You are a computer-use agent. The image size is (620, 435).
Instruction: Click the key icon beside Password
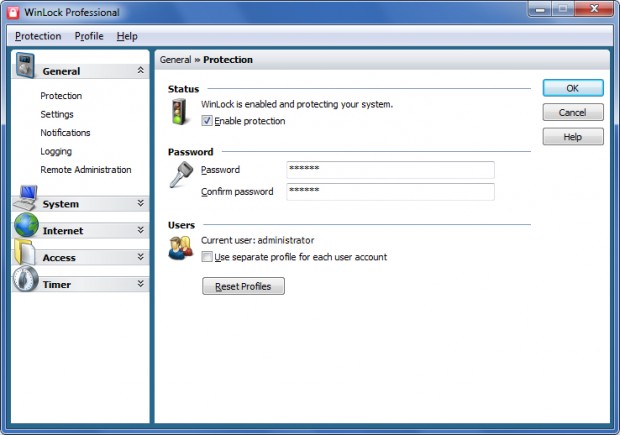[x=181, y=174]
